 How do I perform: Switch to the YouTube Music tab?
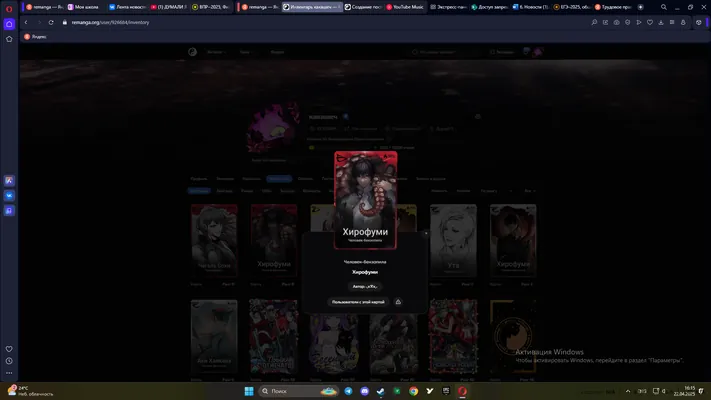pos(404,7)
